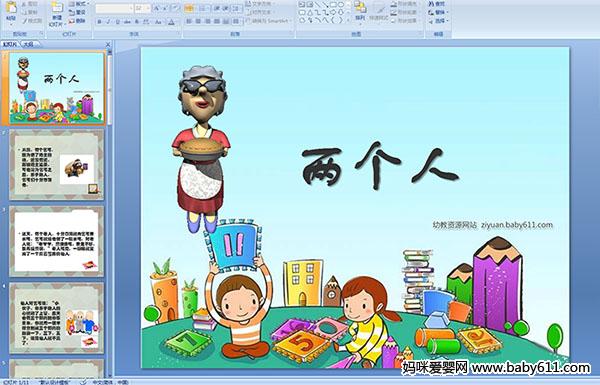This screenshot has height=385, width=600.
Task: Switch to the Slides tab in the left pane
Action: (10, 44)
